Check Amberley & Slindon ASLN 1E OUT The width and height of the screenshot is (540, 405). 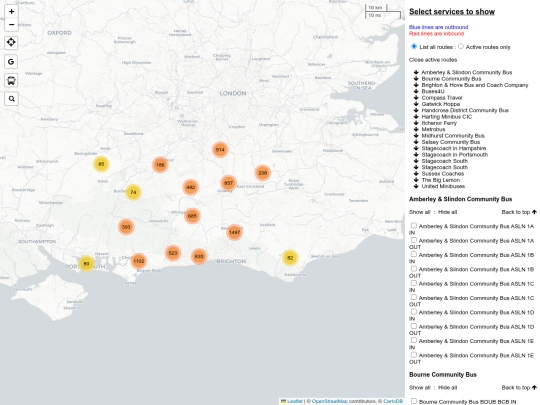point(414,355)
